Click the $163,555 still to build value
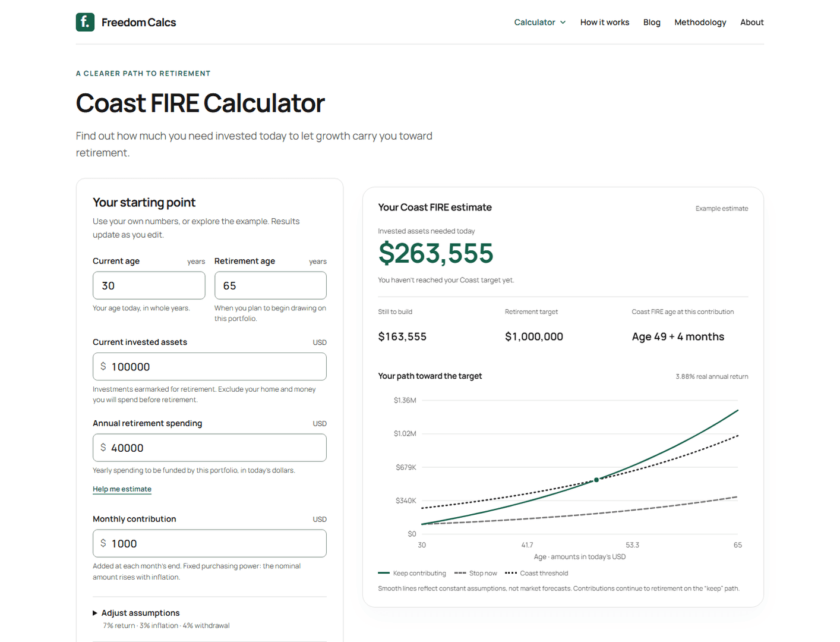Image resolution: width=840 pixels, height=642 pixels. click(402, 336)
